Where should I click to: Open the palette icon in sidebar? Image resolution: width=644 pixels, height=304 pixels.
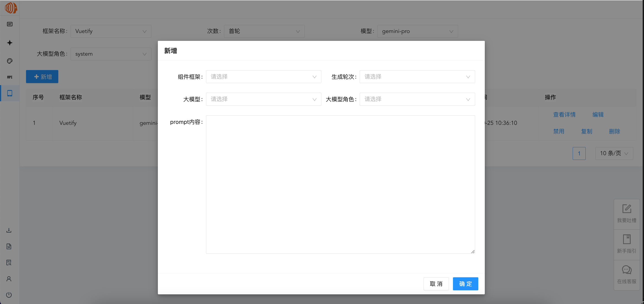pyautogui.click(x=9, y=61)
